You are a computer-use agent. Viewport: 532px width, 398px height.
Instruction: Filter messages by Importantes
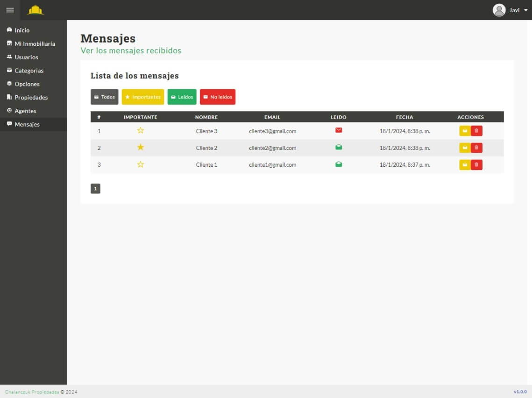click(x=143, y=97)
